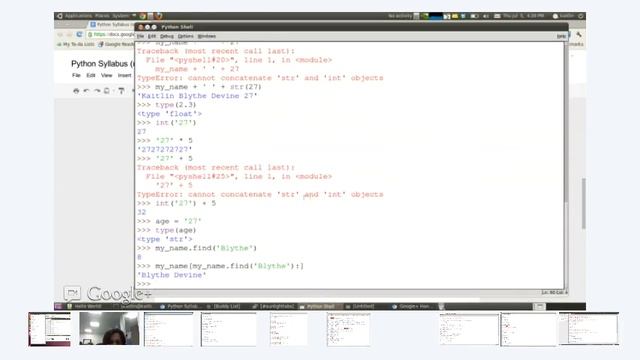
Task: Click the empty prompt at shell bottom
Action: (x=144, y=284)
